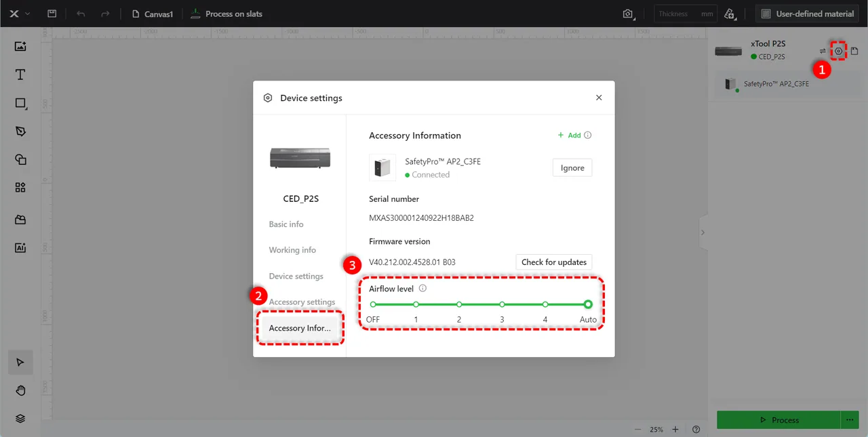Select the Accessory Infor... tab
The width and height of the screenshot is (868, 437).
[300, 328]
